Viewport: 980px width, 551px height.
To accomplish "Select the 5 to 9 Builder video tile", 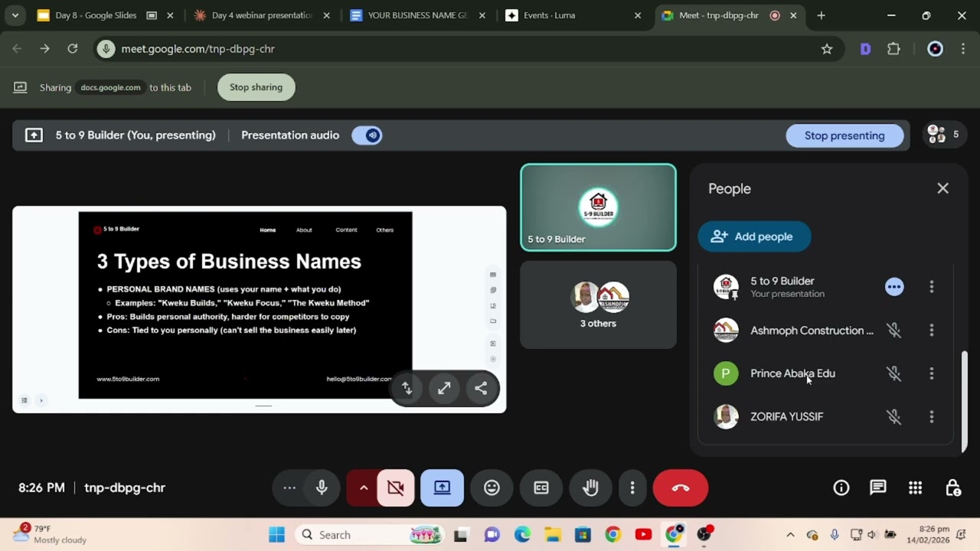I will (598, 207).
